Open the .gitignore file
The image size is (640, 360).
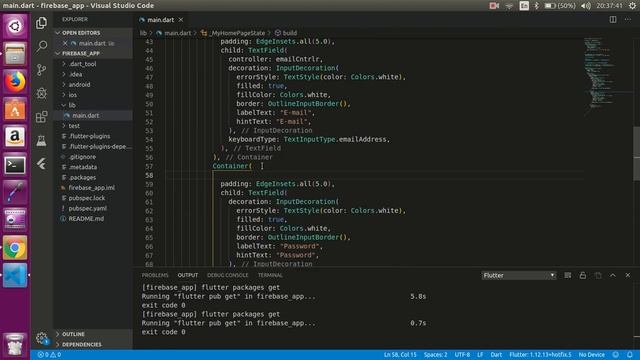pos(93,157)
